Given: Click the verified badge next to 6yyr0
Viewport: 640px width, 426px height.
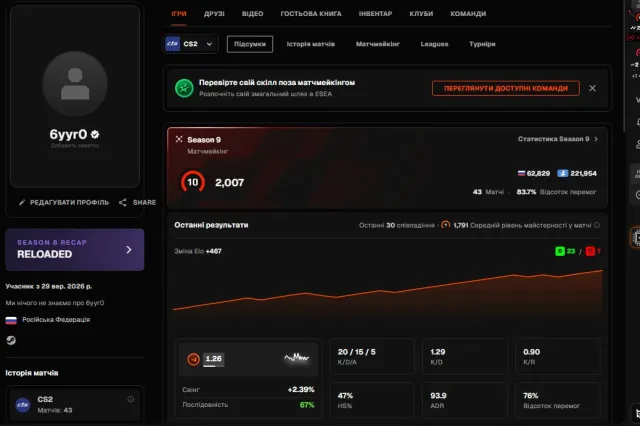Looking at the screenshot, I should pyautogui.click(x=95, y=134).
